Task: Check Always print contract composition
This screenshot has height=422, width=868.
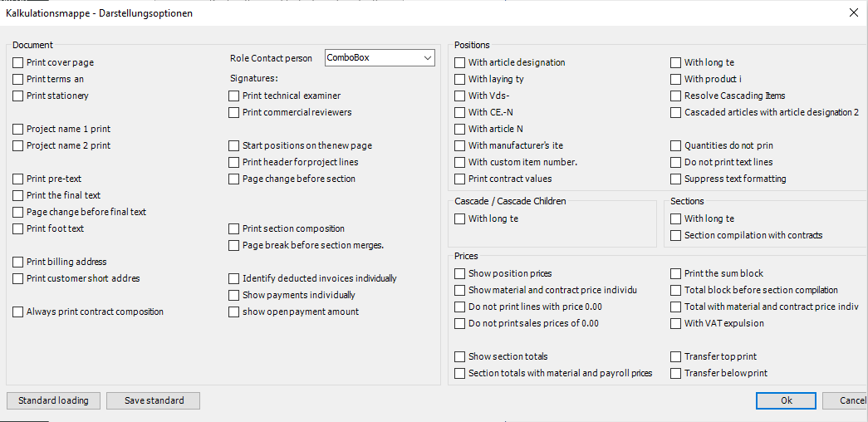Action: point(17,312)
